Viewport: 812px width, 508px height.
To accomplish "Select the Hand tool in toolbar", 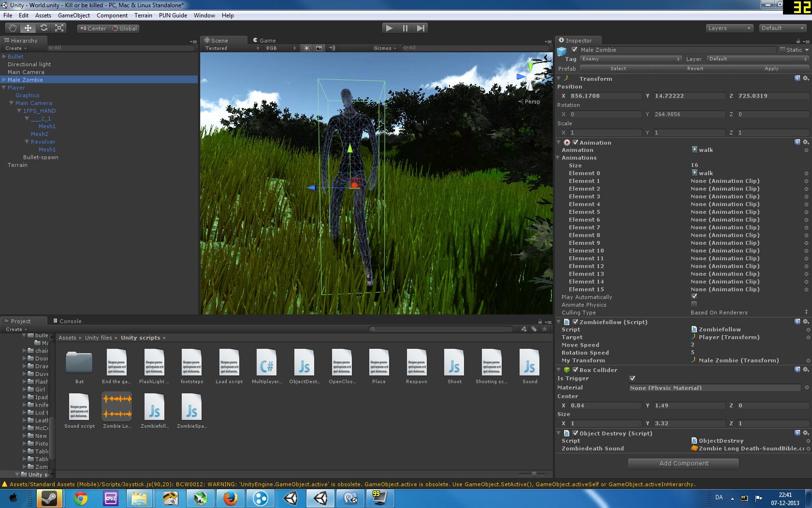I will coord(13,28).
